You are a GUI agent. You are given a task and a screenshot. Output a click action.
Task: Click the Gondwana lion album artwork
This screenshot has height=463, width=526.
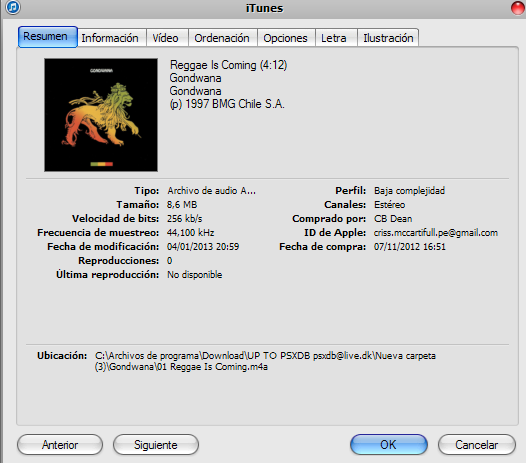click(101, 115)
